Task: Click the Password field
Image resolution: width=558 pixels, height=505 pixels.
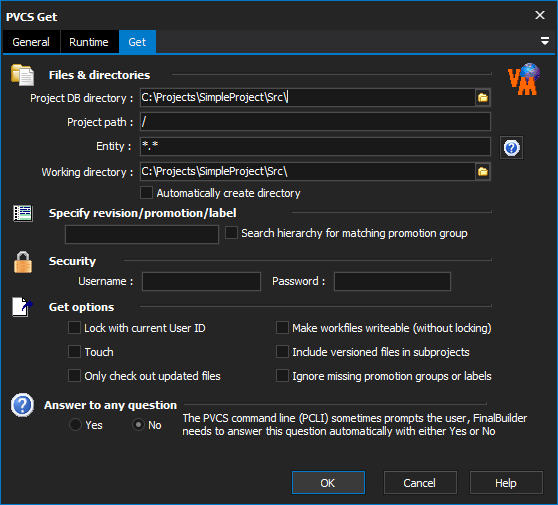Action: [x=392, y=282]
